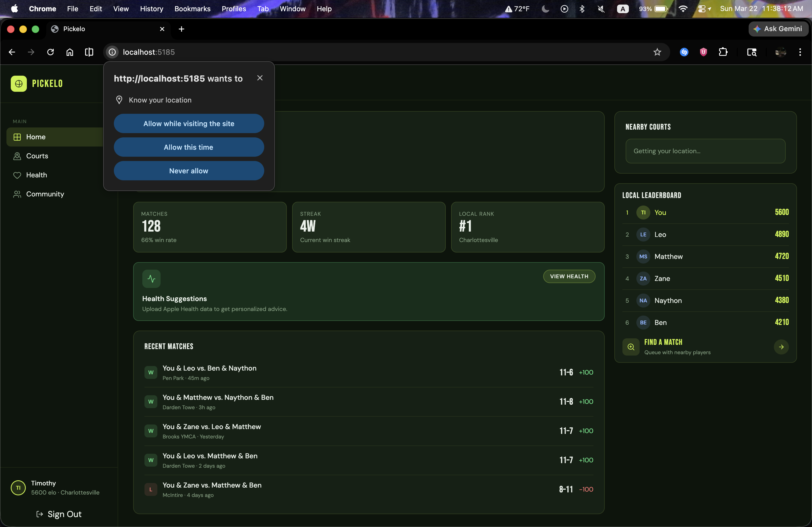This screenshot has width=812, height=527.
Task: Open the Bookmarks menu
Action: point(192,9)
